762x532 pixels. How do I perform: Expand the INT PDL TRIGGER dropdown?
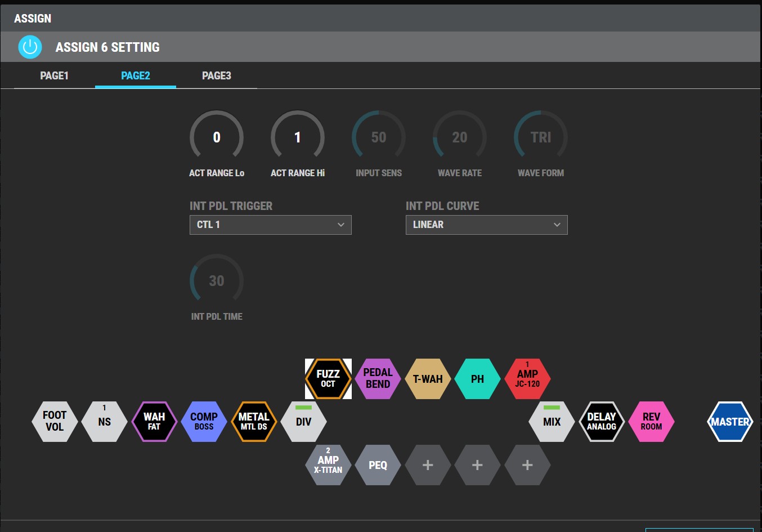[x=270, y=225]
